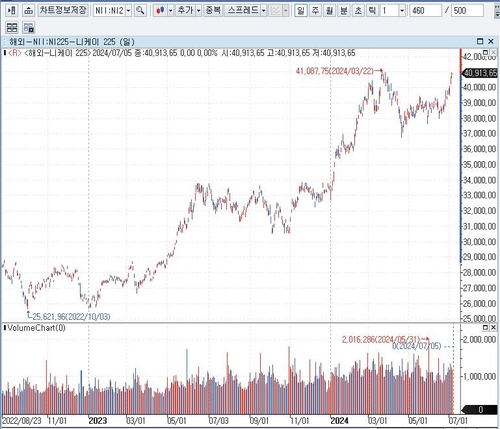Expand the 추가 dropdown arrow

(x=198, y=11)
